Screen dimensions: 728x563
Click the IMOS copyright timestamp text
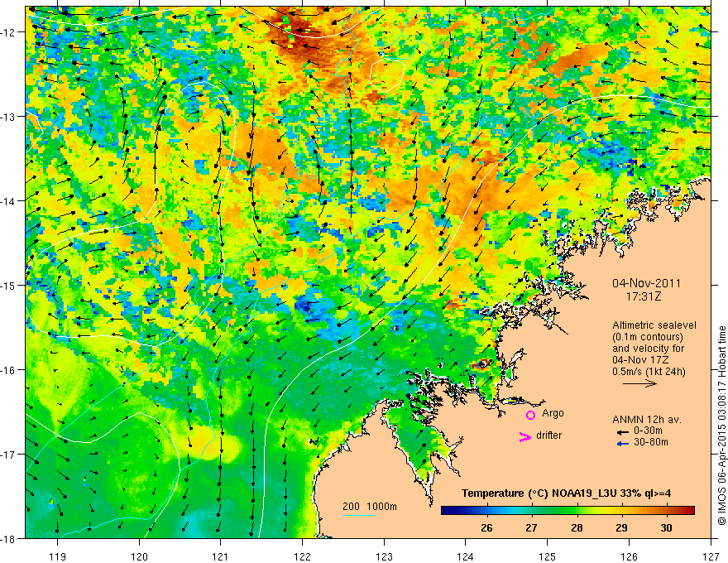click(x=722, y=426)
